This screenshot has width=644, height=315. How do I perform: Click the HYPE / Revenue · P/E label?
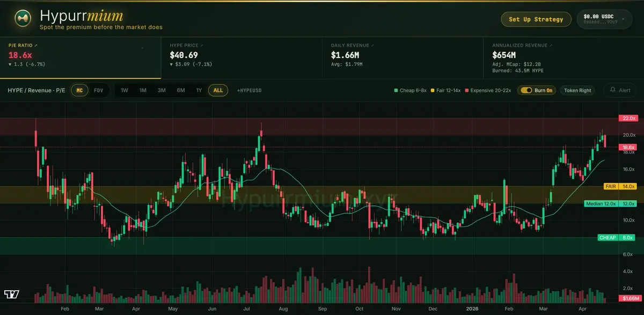tap(36, 90)
